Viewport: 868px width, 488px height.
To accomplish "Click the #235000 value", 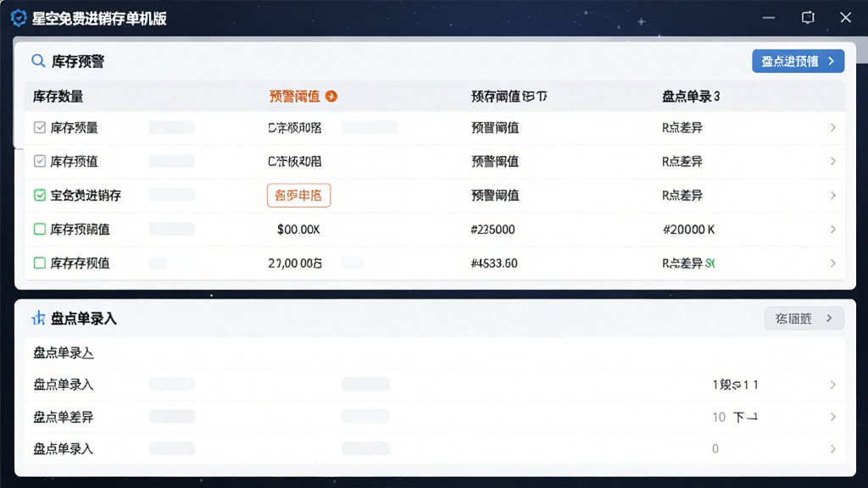I will [492, 229].
